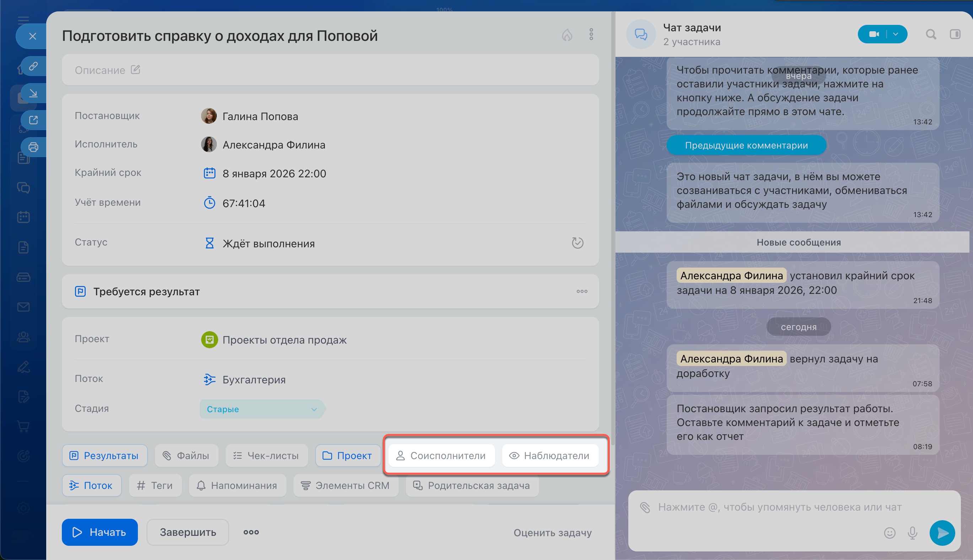Toggle the Поток chip
Viewport: 973px width, 560px height.
pos(92,485)
